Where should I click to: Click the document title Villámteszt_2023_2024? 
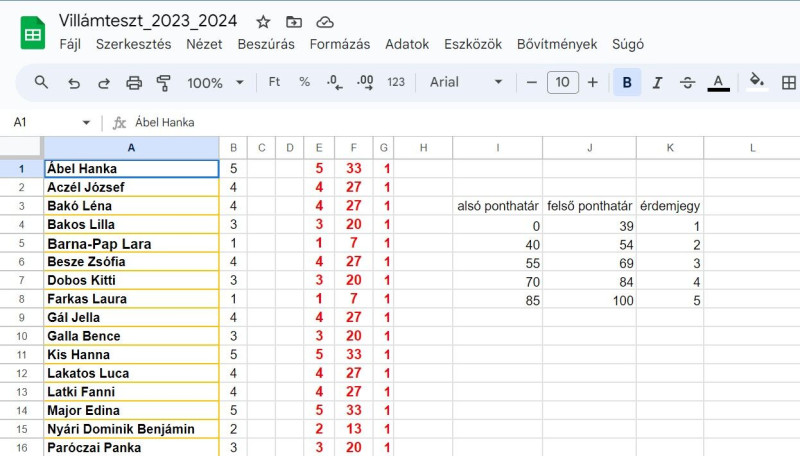tap(148, 21)
